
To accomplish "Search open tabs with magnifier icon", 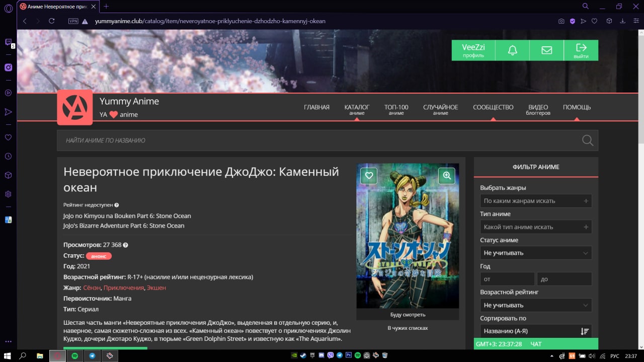I will pyautogui.click(x=586, y=6).
